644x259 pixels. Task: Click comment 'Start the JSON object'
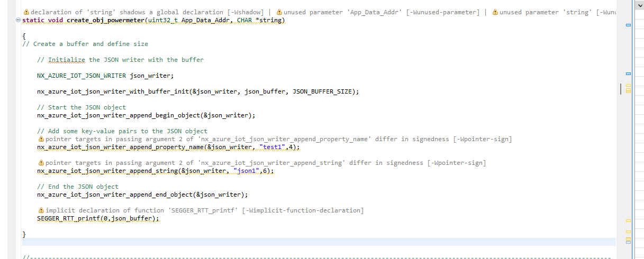[x=81, y=107]
